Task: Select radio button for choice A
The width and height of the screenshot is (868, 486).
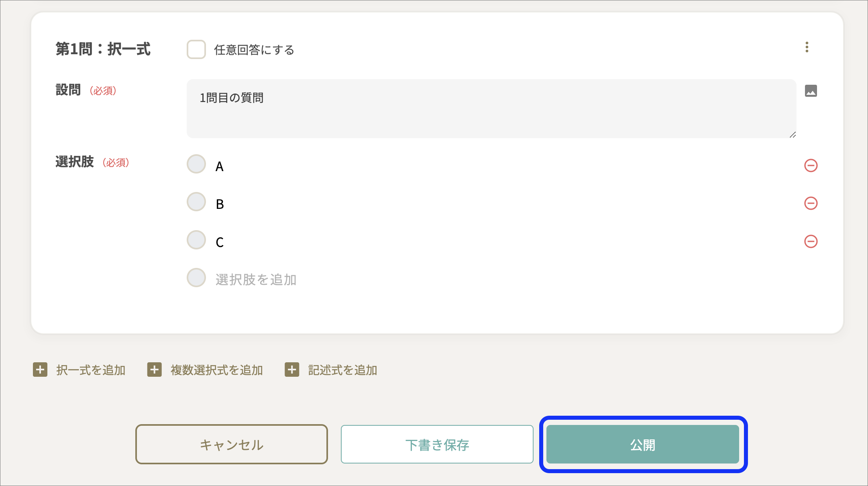Action: coord(196,164)
